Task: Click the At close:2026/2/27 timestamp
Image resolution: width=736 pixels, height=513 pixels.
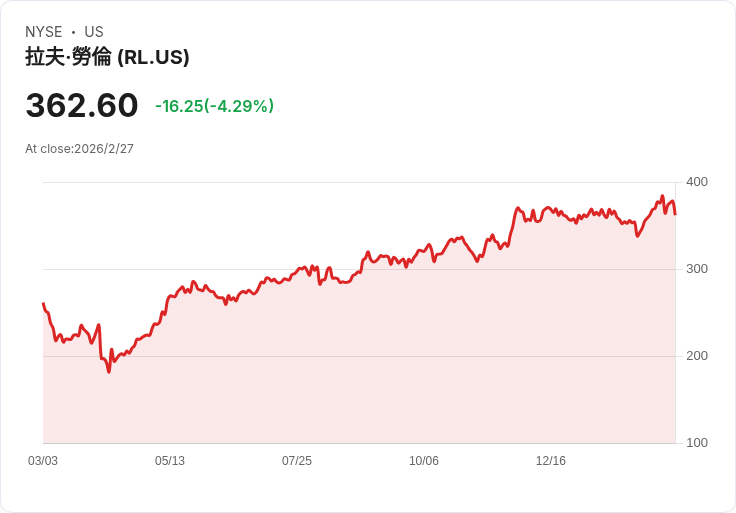Action: (79, 149)
